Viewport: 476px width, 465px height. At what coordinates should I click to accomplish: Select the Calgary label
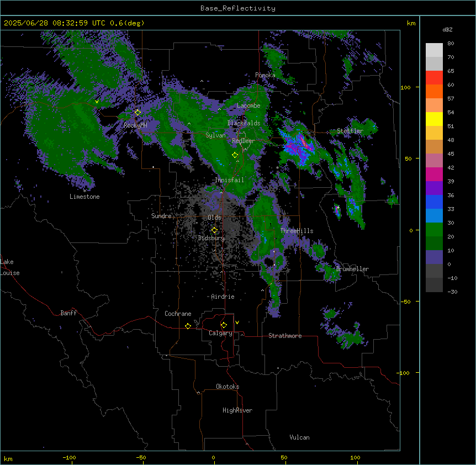[220, 333]
